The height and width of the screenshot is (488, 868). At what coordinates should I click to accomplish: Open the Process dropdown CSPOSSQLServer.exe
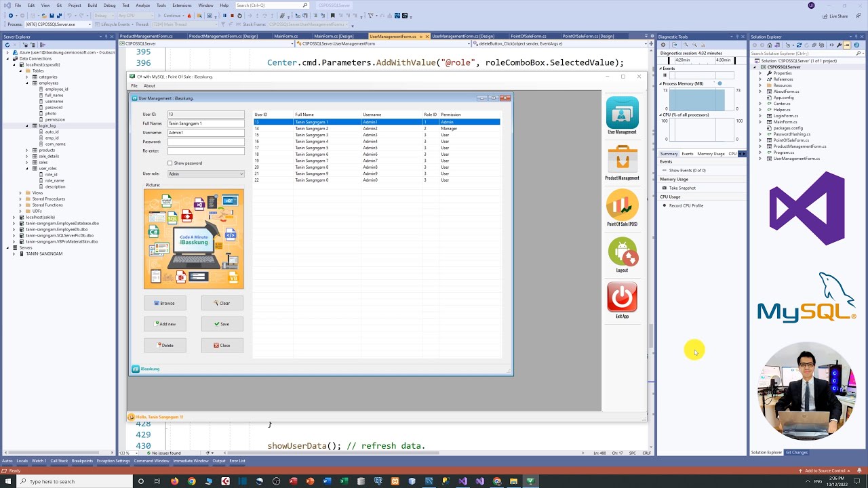pyautogui.click(x=57, y=24)
